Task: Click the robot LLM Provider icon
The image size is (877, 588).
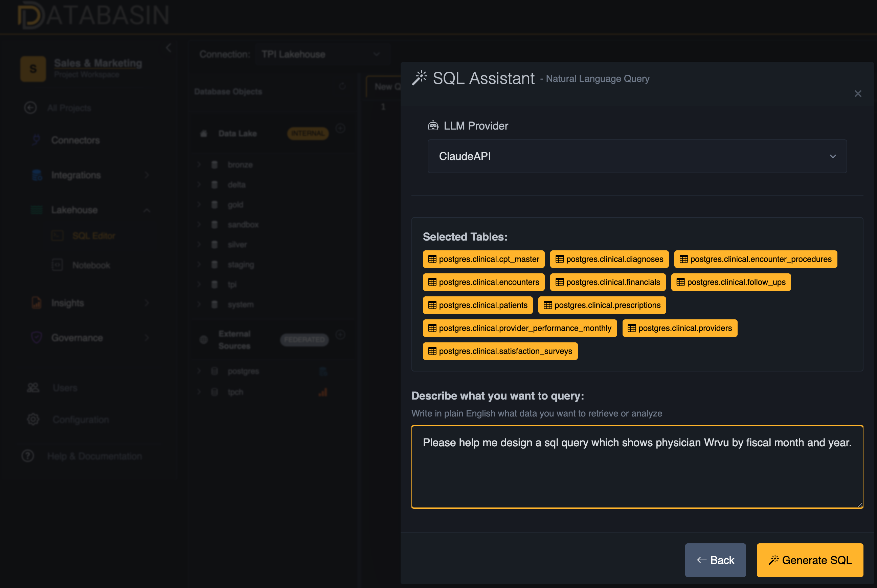Action: [433, 126]
